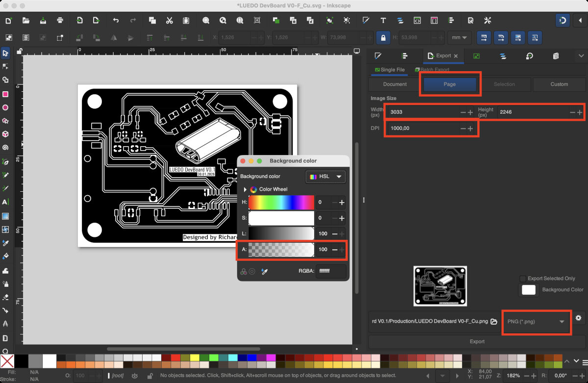Toggle snapping button at top right
This screenshot has height=383, width=588.
[x=562, y=21]
